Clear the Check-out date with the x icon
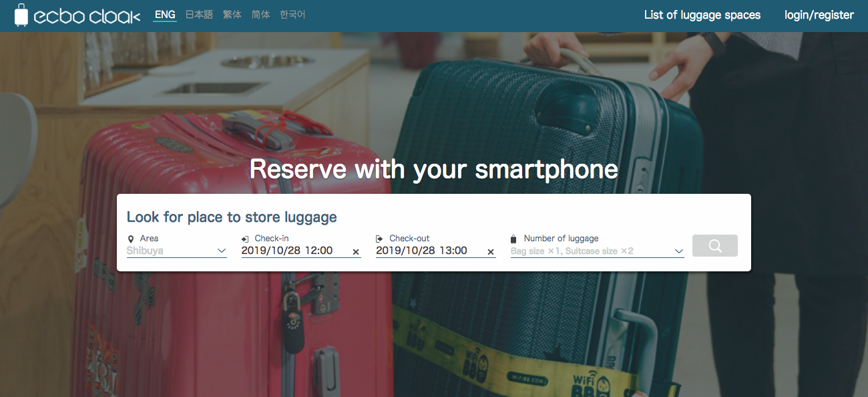Image resolution: width=868 pixels, height=397 pixels. pos(491,252)
